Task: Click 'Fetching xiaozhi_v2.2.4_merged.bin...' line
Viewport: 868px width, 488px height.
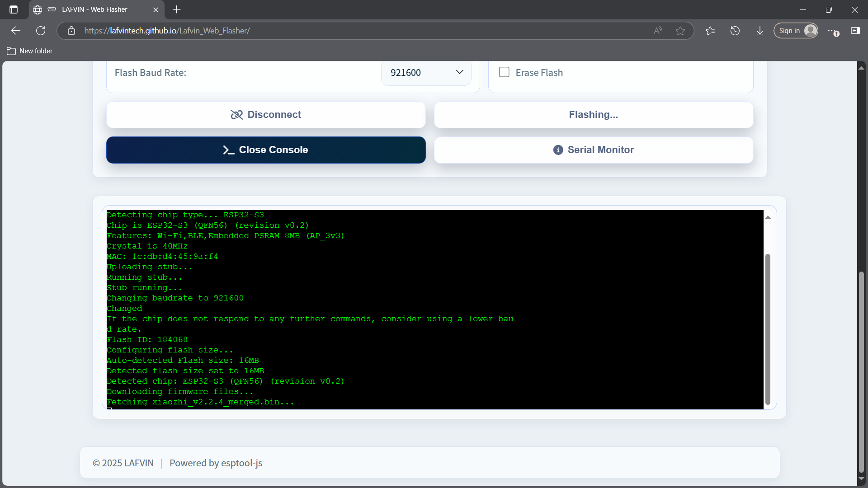Action: (200, 402)
